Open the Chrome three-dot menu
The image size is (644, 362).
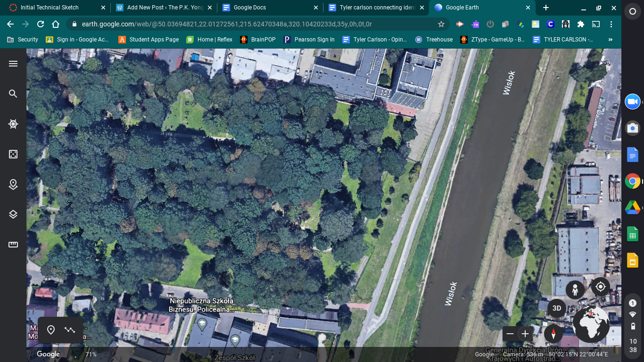point(611,24)
